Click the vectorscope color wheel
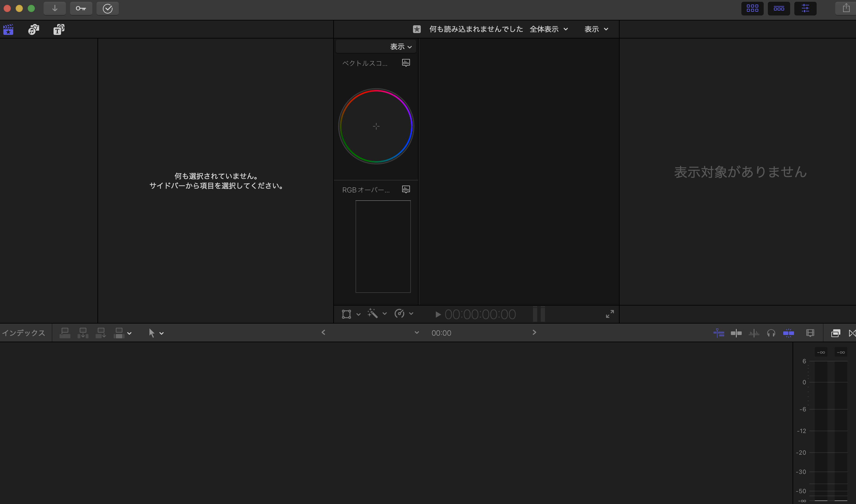Screen dimensions: 856x504 [376, 126]
